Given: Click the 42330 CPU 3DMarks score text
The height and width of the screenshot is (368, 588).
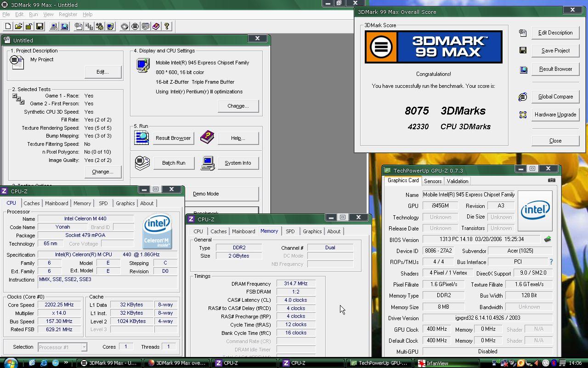Looking at the screenshot, I should 449,126.
